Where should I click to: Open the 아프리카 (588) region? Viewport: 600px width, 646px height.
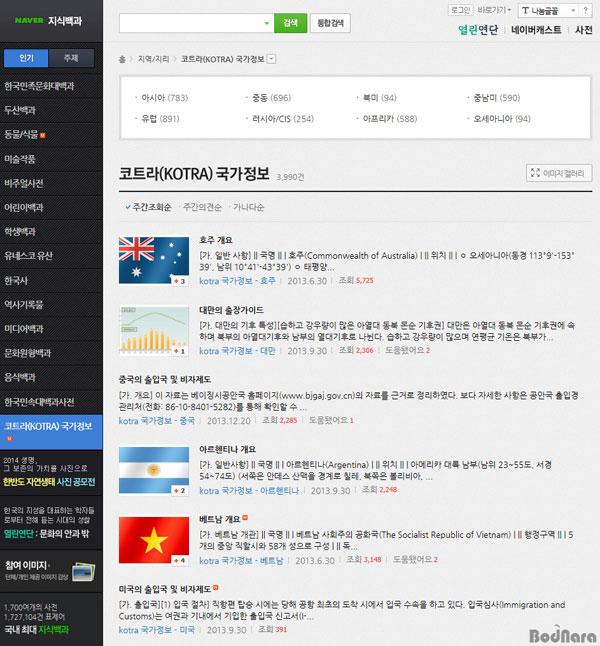390,119
